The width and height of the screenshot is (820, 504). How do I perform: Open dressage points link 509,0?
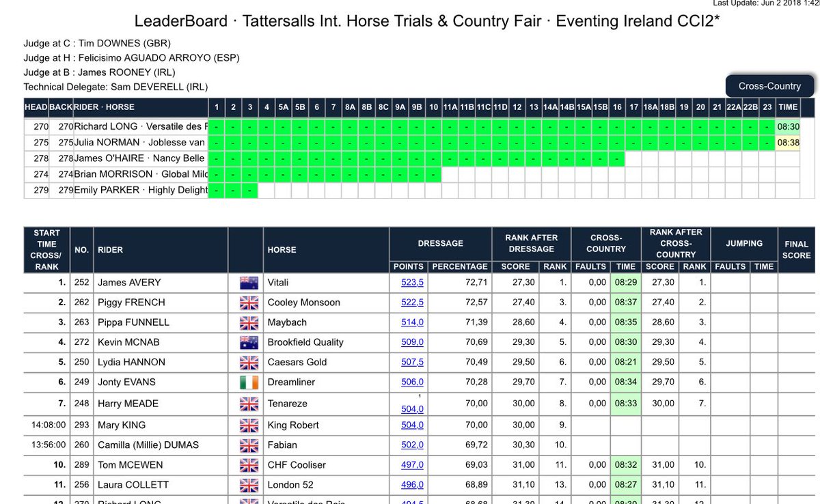click(x=412, y=342)
